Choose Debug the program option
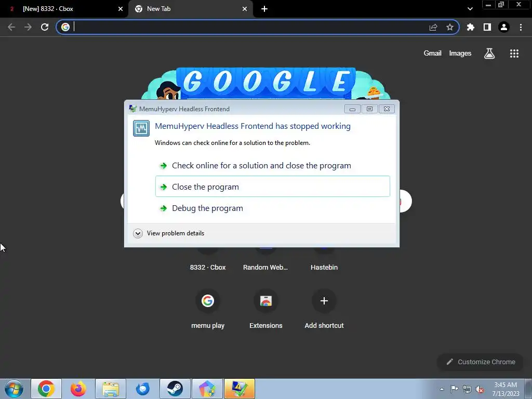Image resolution: width=532 pixels, height=399 pixels. [x=272, y=208]
